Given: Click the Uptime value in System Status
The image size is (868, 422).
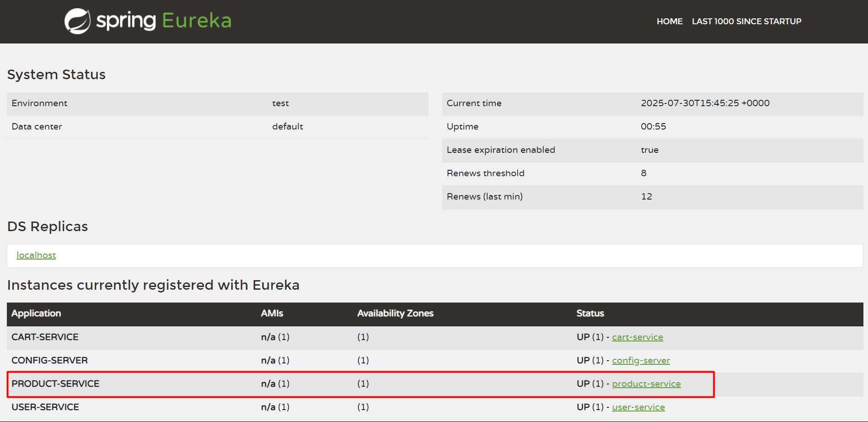Looking at the screenshot, I should 654,126.
